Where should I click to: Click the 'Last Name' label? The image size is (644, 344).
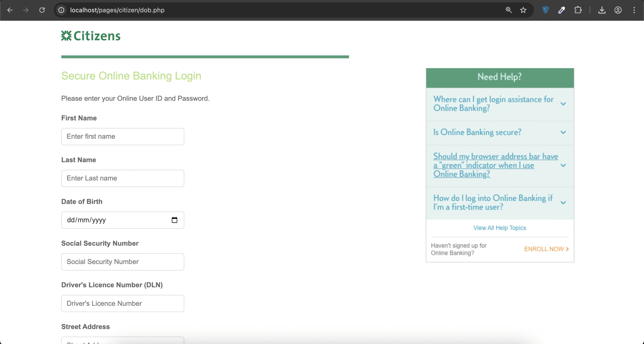point(78,160)
